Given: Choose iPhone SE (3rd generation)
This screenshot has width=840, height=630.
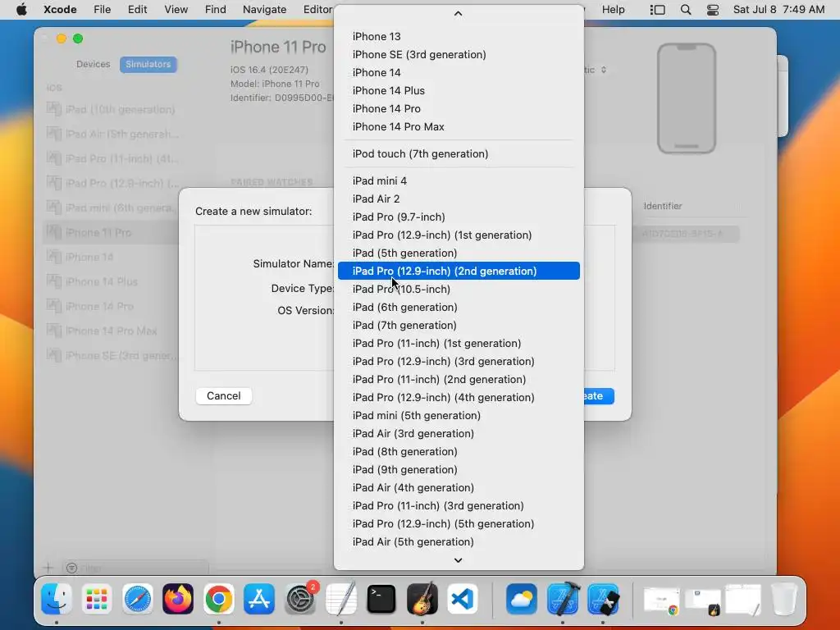Looking at the screenshot, I should click(459, 55).
